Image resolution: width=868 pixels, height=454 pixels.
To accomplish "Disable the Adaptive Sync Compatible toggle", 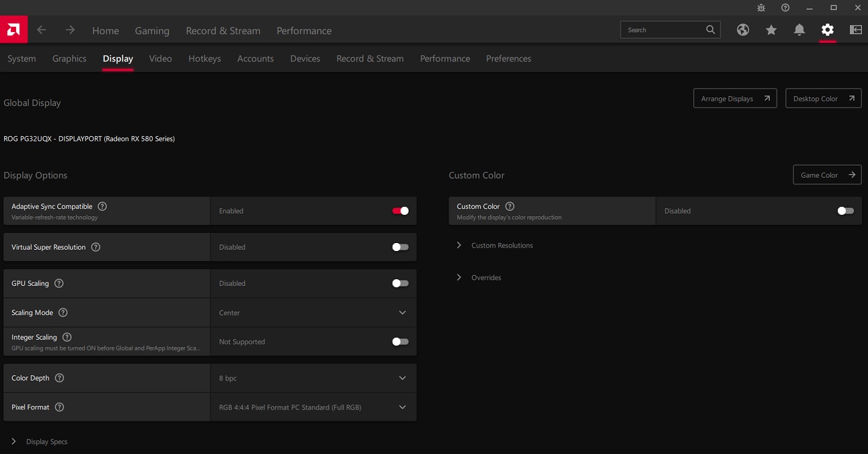I will tap(401, 211).
